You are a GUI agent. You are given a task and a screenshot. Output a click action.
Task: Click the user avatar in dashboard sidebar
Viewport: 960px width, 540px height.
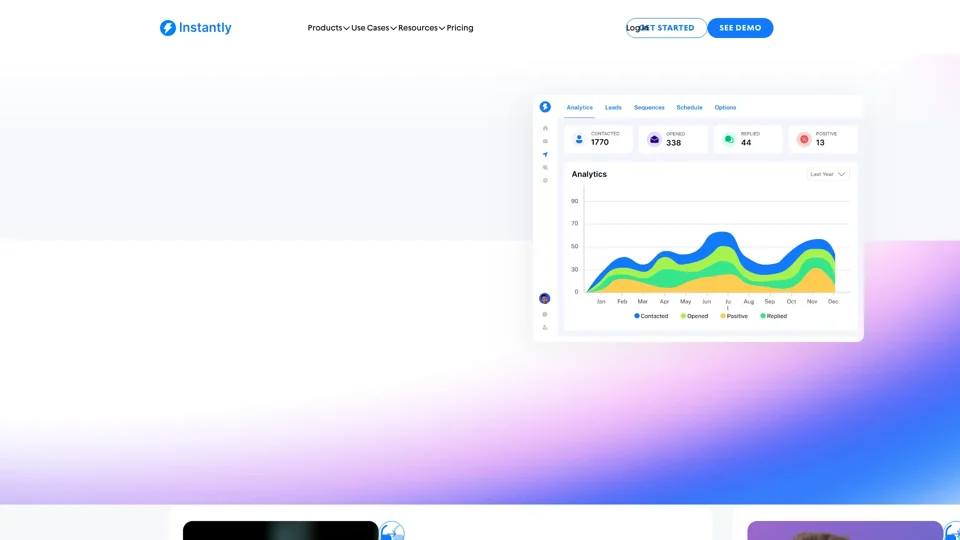544,298
